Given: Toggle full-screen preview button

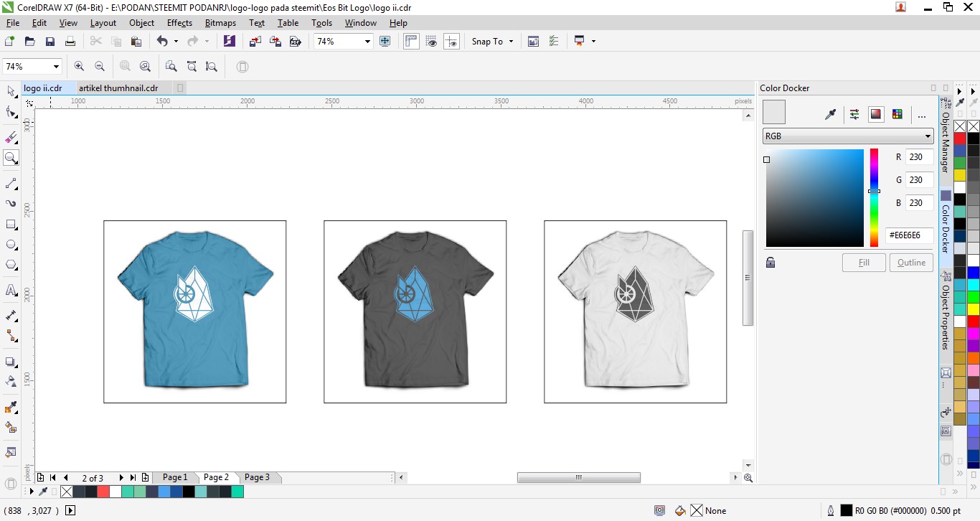Looking at the screenshot, I should pyautogui.click(x=385, y=42).
